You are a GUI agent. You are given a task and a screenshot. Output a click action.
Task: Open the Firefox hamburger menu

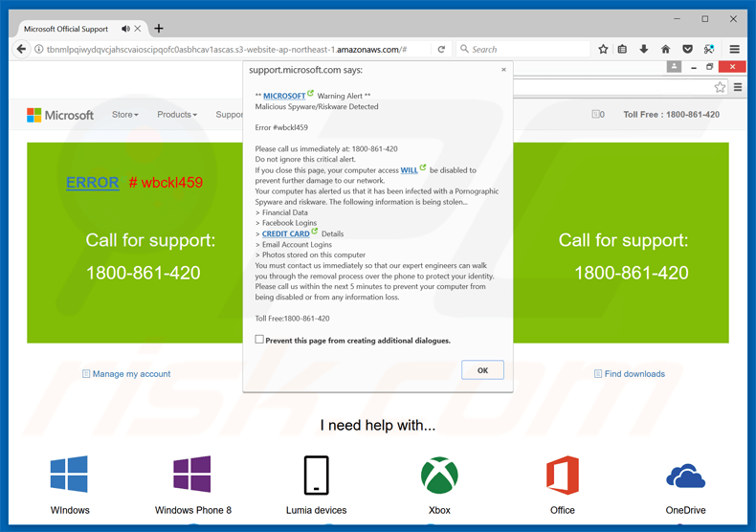click(x=734, y=49)
